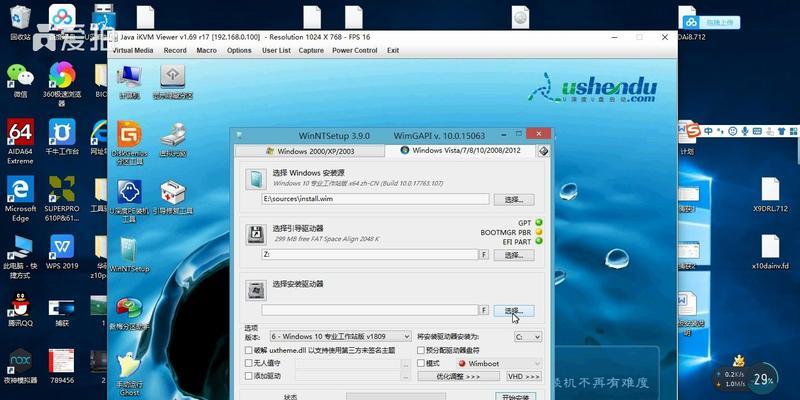800x400 pixels.
Task: Open the Macro menu
Action: (207, 51)
